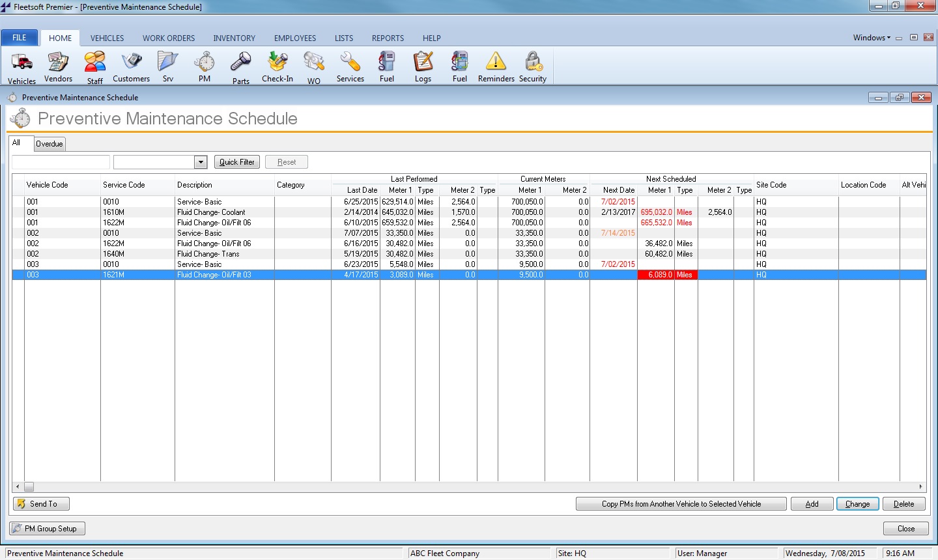The width and height of the screenshot is (938, 560).
Task: Open the Parts toolbar icon
Action: (x=241, y=68)
